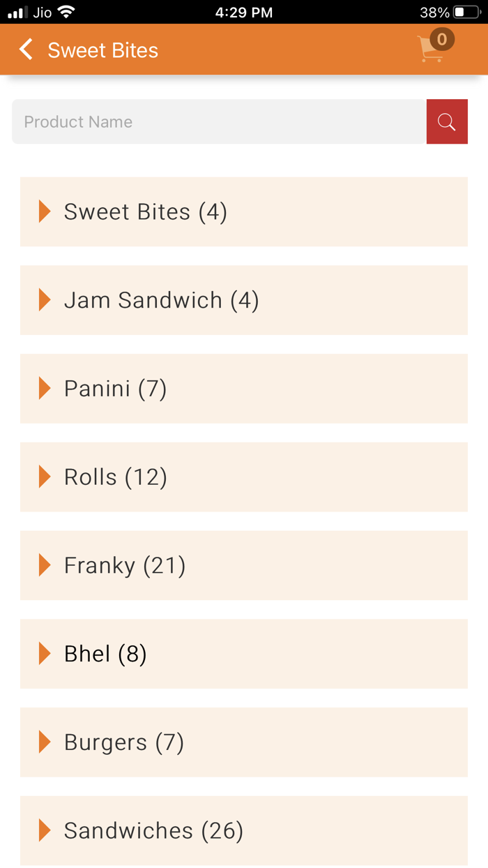
Task: Tap the back arrow icon
Action: click(x=26, y=50)
